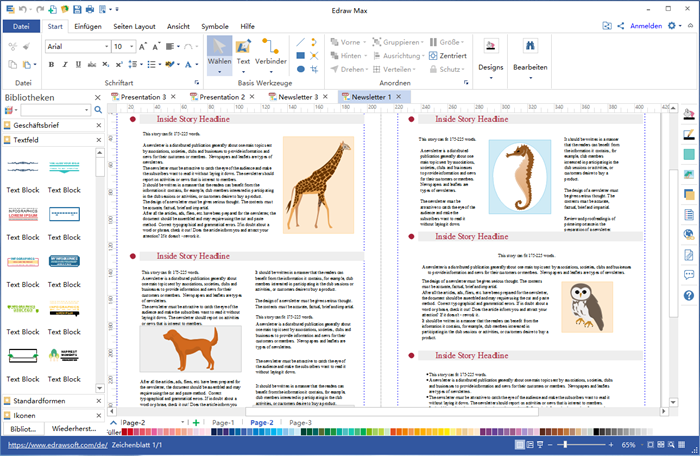Click the Bearbeiten binoculars icon
This screenshot has height=456, width=700.
coord(531,47)
